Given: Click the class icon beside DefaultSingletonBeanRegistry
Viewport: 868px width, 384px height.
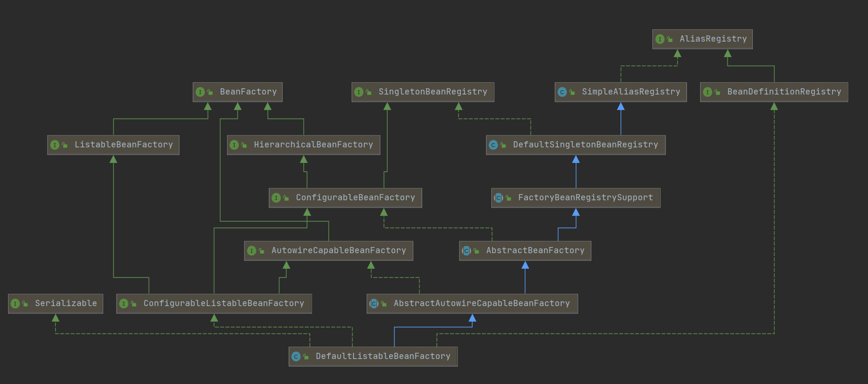Looking at the screenshot, I should click(x=493, y=145).
